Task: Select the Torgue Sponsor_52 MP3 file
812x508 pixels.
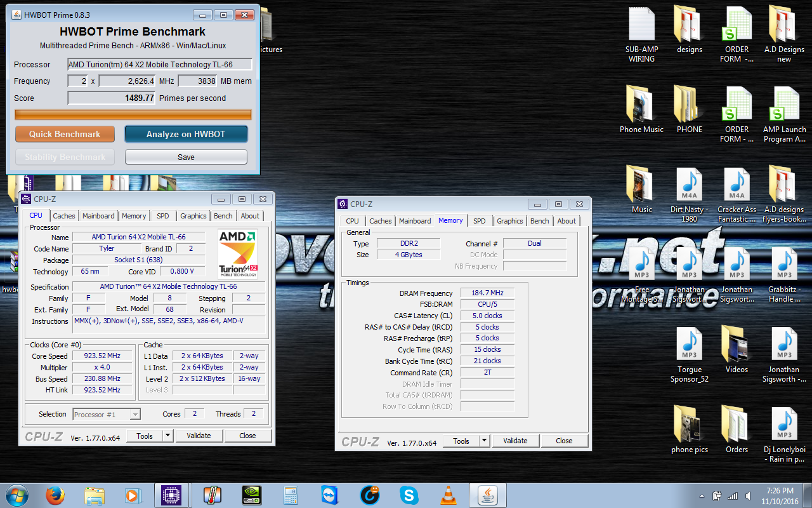Action: tap(689, 356)
